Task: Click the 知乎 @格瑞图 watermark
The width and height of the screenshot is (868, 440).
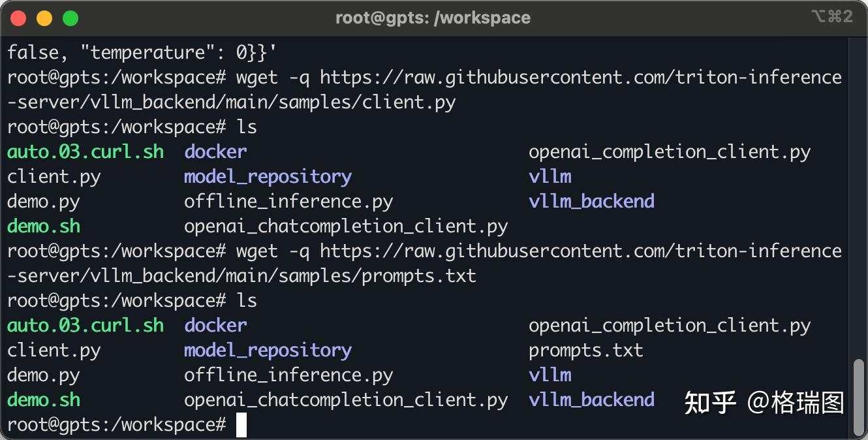Action: [764, 403]
